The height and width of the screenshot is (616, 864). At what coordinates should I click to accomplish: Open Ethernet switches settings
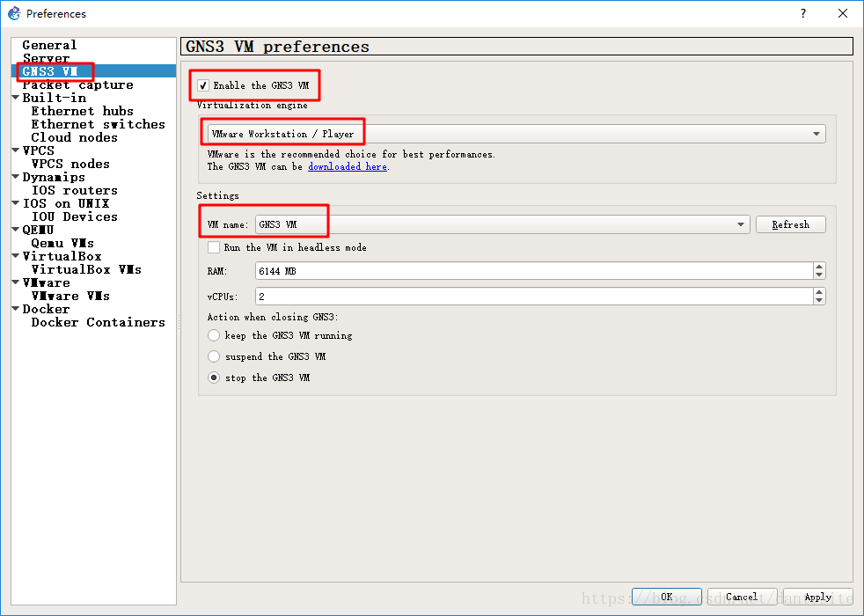click(x=98, y=125)
